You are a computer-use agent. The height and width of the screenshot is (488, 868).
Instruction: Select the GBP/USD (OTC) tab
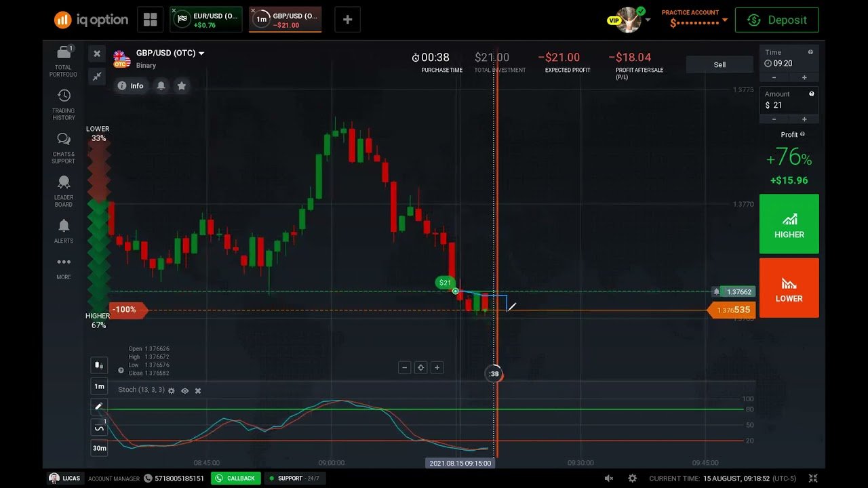pos(285,20)
